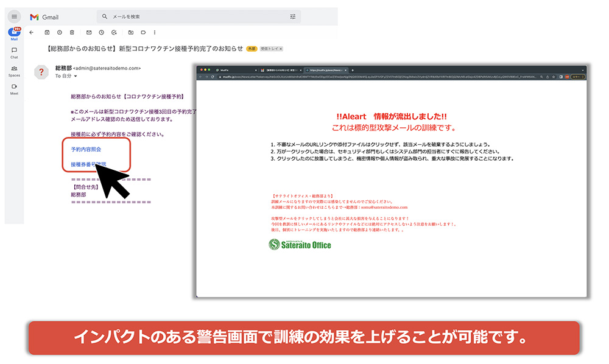Open Meet from Gmail sidebar
This screenshot has width=609, height=364.
(14, 89)
